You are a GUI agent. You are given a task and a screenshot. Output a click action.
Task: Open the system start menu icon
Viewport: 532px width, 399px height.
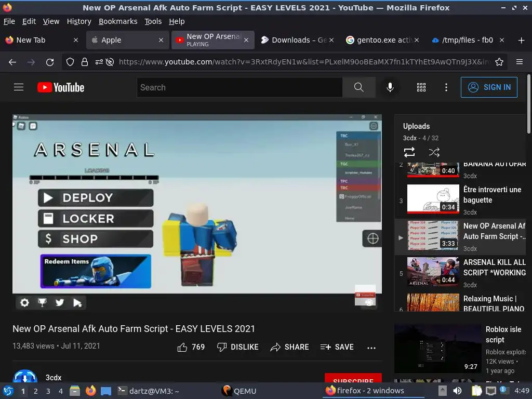(x=8, y=391)
